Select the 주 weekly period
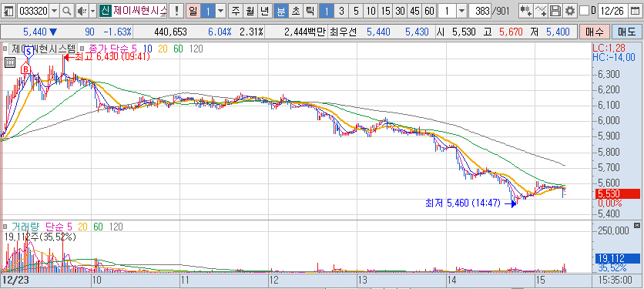Viewport: 644px width, 289px height. [x=236, y=11]
